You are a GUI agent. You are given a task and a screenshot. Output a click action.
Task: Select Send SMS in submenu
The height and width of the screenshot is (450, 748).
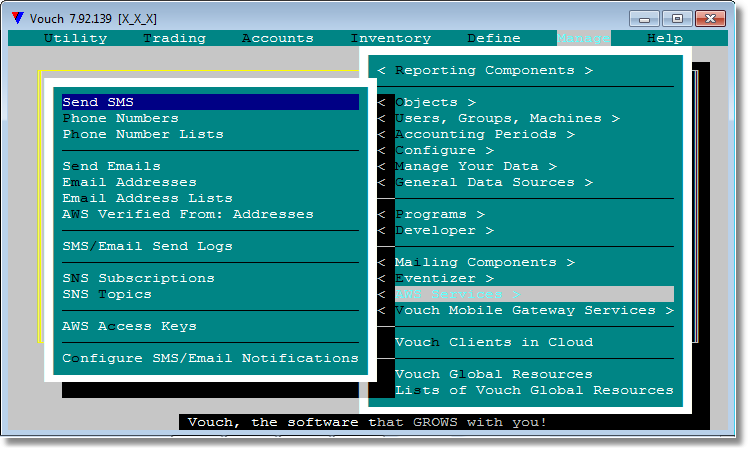coord(210,102)
